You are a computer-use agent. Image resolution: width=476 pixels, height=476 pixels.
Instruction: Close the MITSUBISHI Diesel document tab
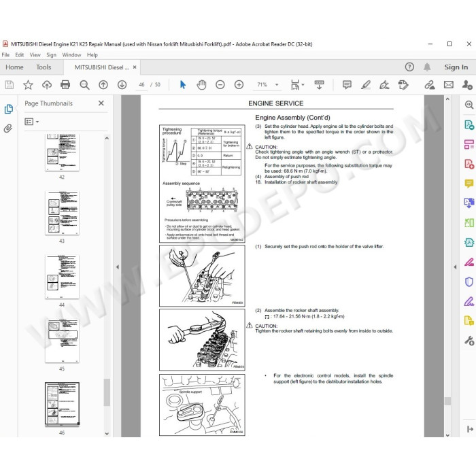point(135,67)
